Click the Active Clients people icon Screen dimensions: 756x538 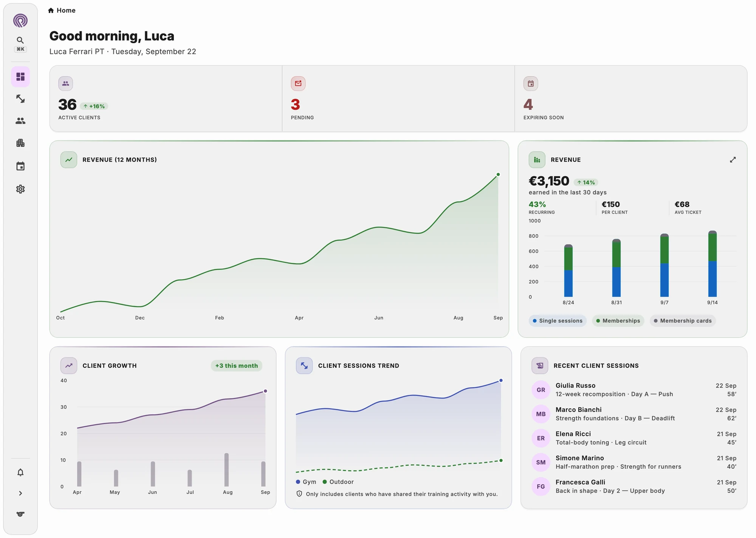point(66,84)
